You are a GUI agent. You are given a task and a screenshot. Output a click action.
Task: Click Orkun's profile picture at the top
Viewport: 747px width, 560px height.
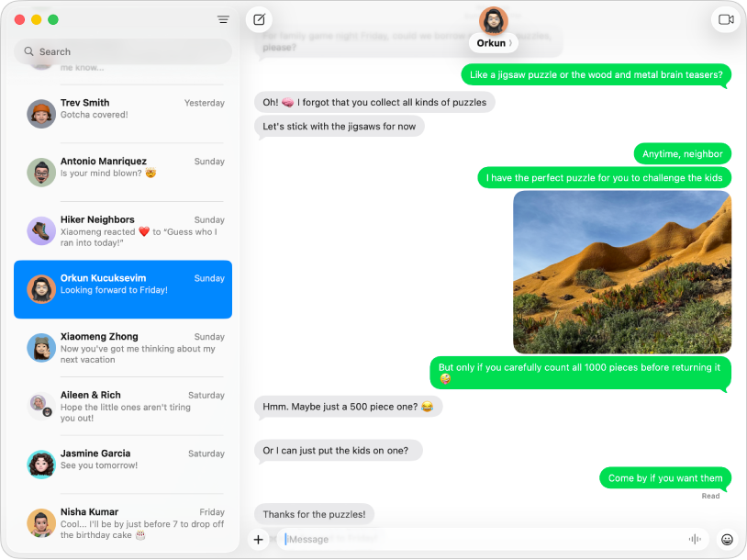(493, 17)
